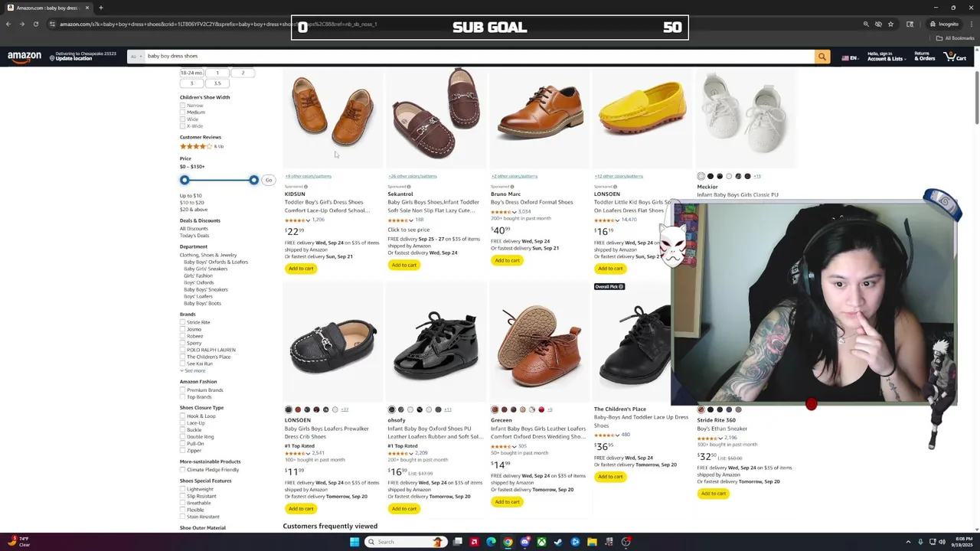Open the search department All dropdown

(136, 57)
